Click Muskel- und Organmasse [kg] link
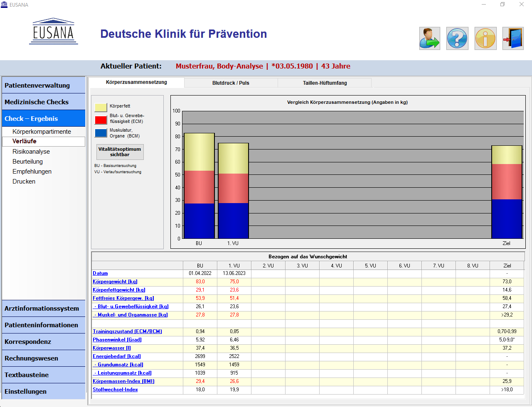This screenshot has width=532, height=407. tap(131, 315)
